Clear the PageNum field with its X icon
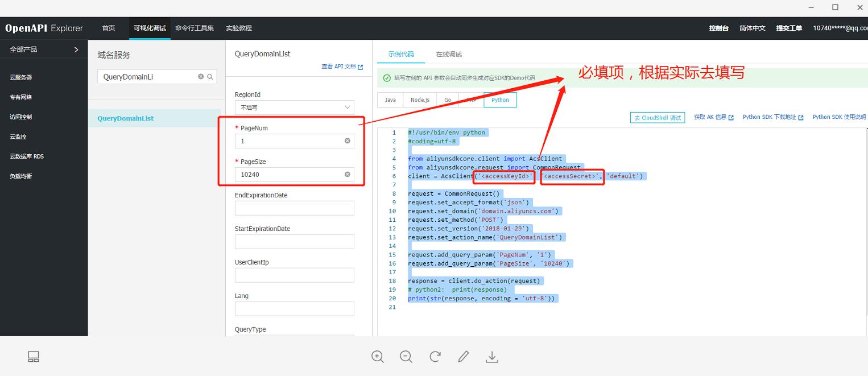 coord(348,141)
